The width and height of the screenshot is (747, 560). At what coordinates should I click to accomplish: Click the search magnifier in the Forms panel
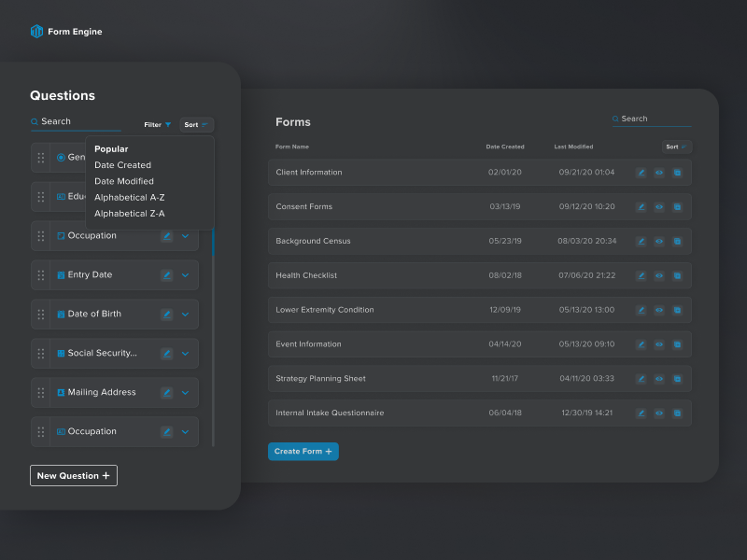point(616,118)
